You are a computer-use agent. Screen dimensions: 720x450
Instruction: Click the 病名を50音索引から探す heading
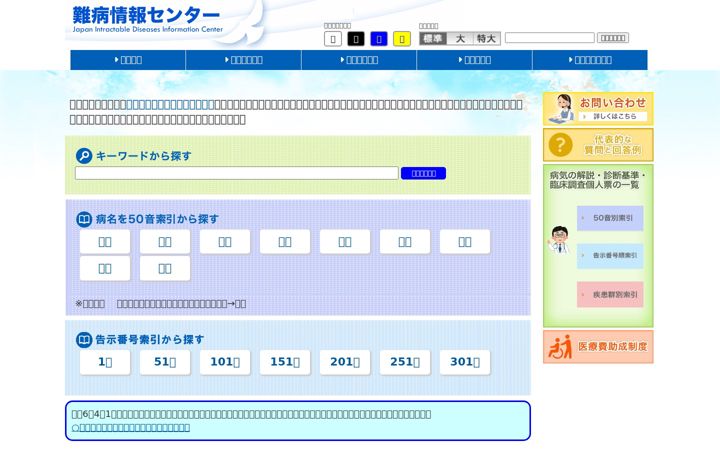tap(157, 219)
